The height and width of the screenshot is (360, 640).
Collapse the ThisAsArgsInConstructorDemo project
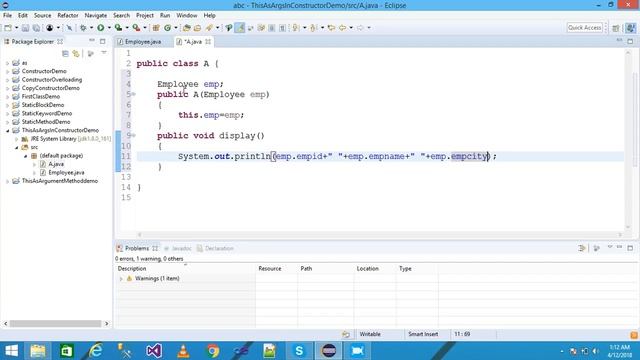[x=7, y=131]
